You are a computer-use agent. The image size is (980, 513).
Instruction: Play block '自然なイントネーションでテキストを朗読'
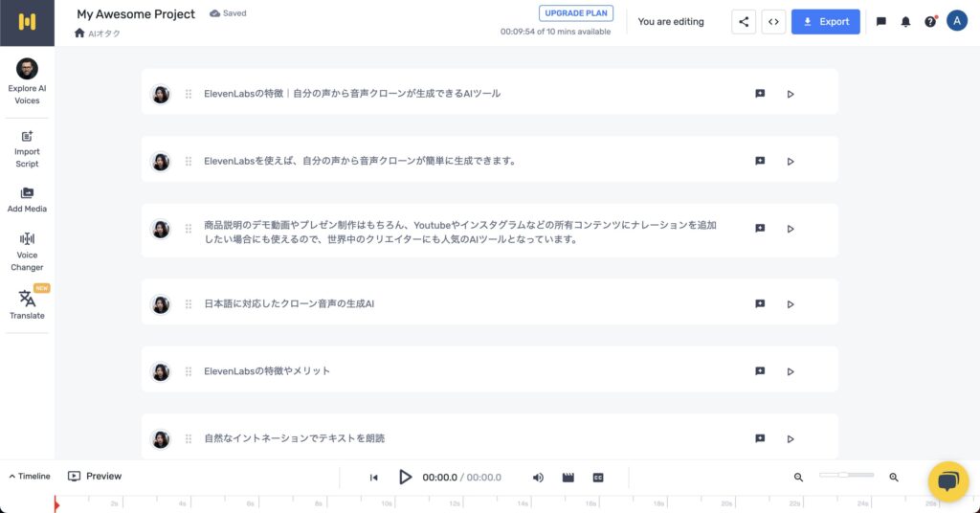click(x=791, y=439)
